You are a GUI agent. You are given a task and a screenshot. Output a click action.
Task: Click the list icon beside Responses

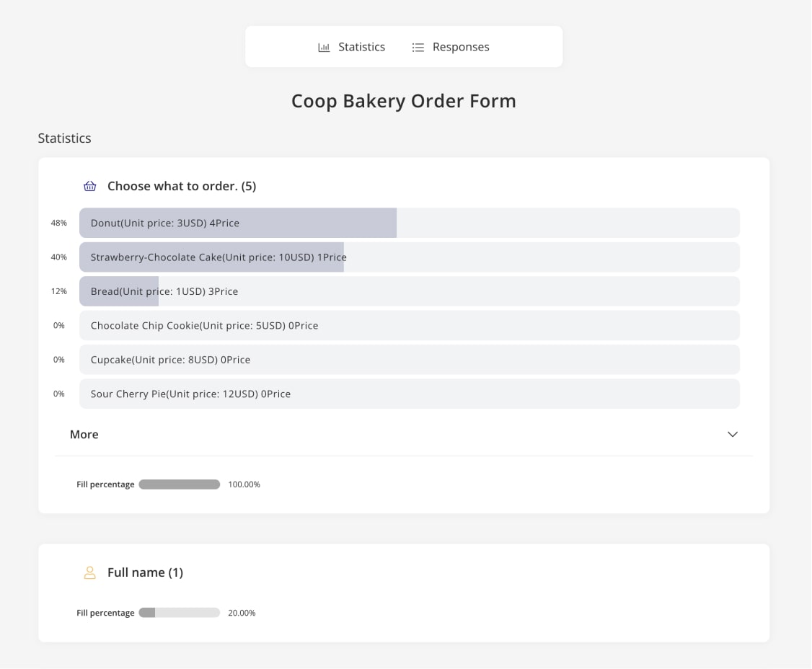coord(418,46)
